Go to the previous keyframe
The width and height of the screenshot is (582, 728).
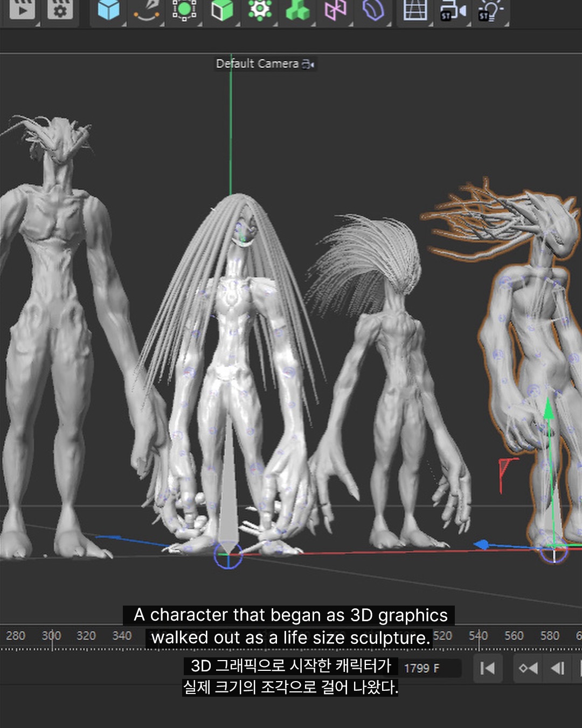[x=528, y=668]
